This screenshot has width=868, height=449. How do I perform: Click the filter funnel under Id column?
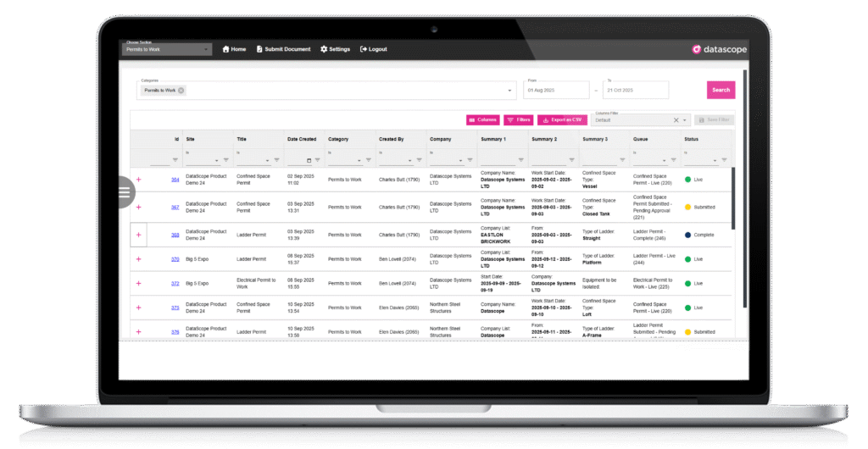[175, 160]
